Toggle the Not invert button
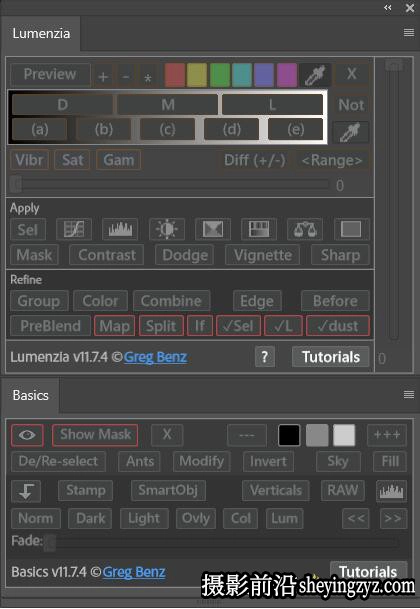The image size is (420, 609). 351,105
